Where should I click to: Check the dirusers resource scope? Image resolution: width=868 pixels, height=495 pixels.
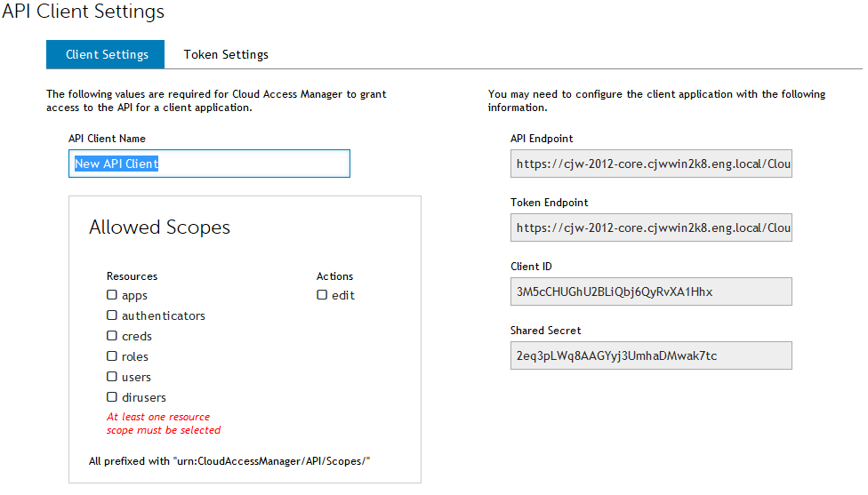coord(112,397)
